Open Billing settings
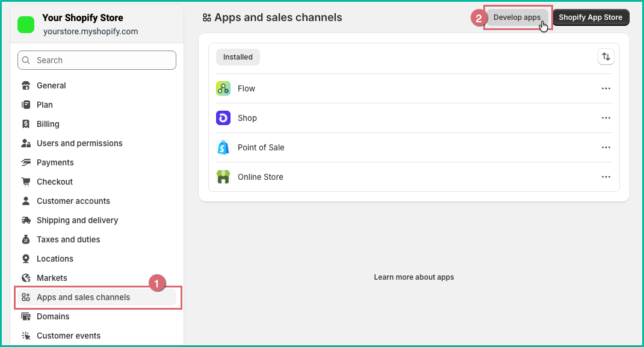This screenshot has width=644, height=347. pyautogui.click(x=96, y=124)
